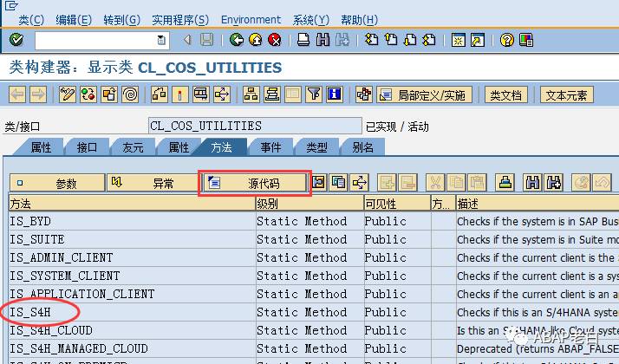619x364 pixels.
Task: Click description 'Checks if this is an S/4HANA'
Action: tap(538, 312)
